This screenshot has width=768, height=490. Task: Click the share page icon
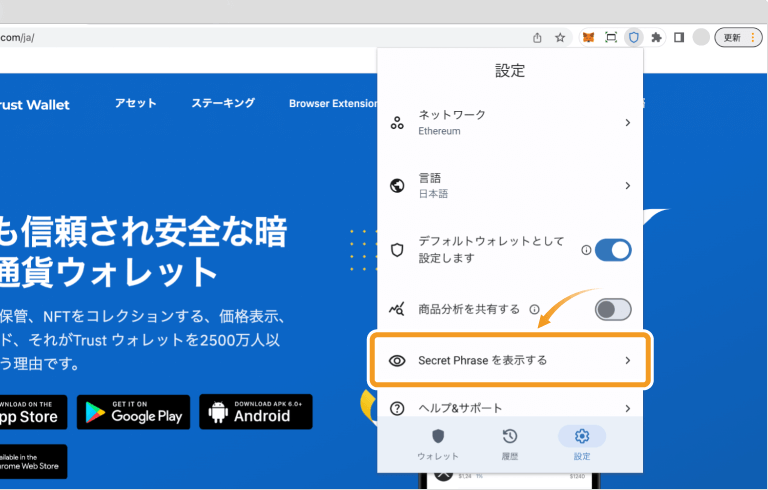pyautogui.click(x=537, y=37)
